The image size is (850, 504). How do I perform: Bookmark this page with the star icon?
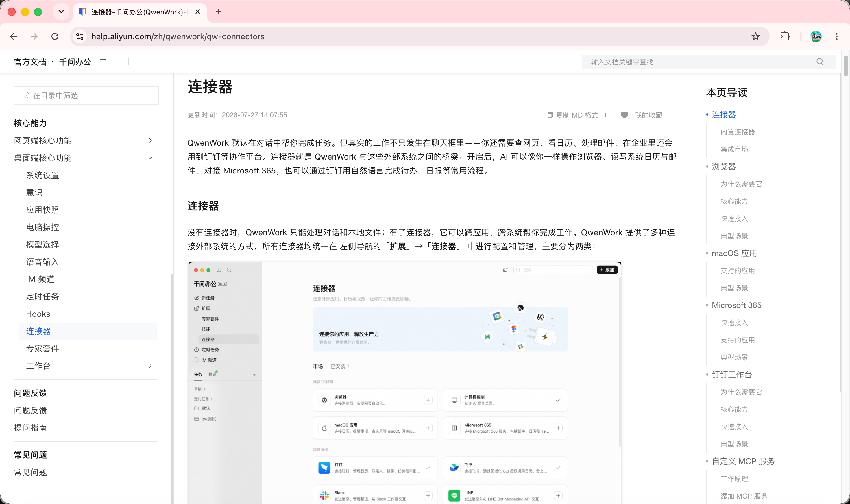(x=755, y=36)
